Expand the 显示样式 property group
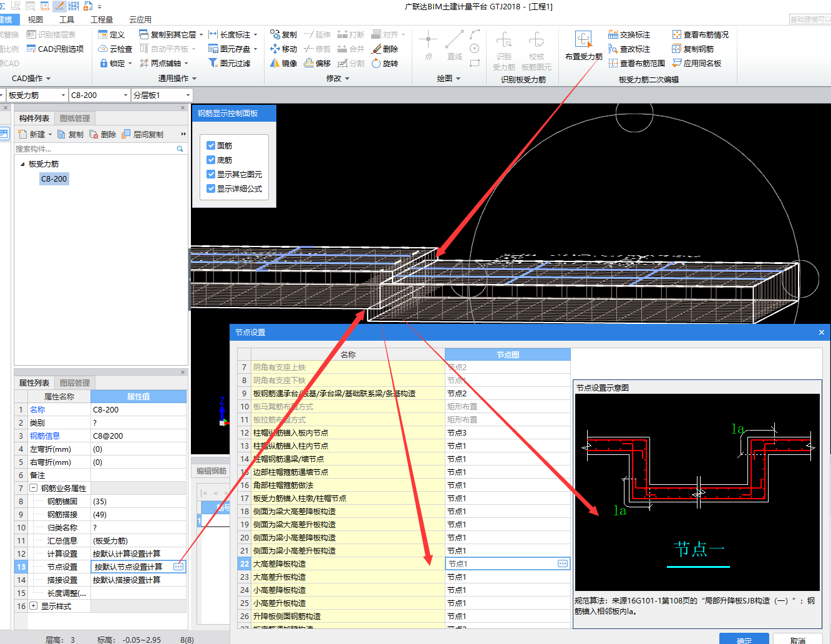The width and height of the screenshot is (831, 644). [34, 606]
